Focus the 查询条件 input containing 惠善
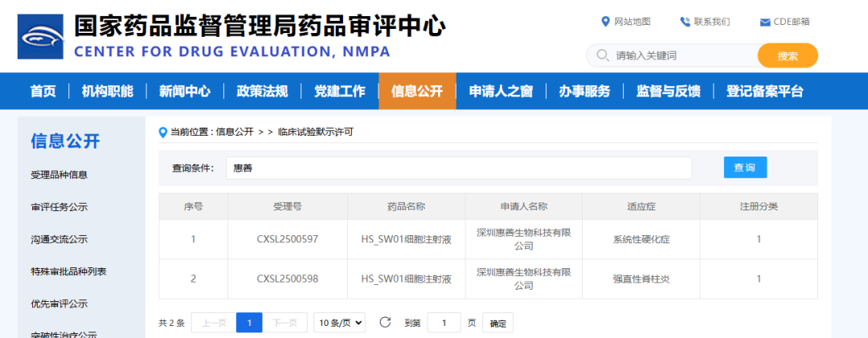The width and height of the screenshot is (868, 338). pyautogui.click(x=458, y=168)
